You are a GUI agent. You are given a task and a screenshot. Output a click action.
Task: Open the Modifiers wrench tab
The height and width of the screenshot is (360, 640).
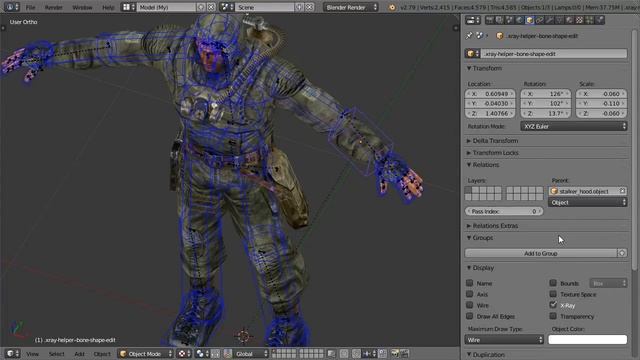549,20
